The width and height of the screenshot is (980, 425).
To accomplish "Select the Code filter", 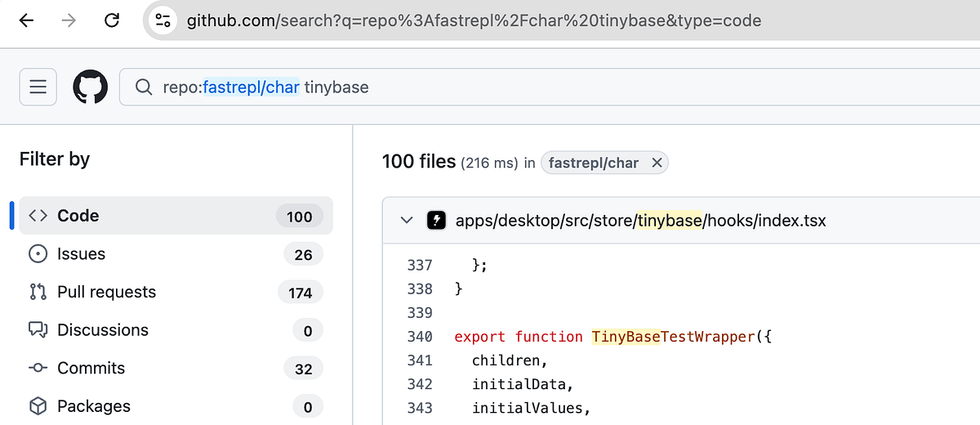I will (x=176, y=216).
